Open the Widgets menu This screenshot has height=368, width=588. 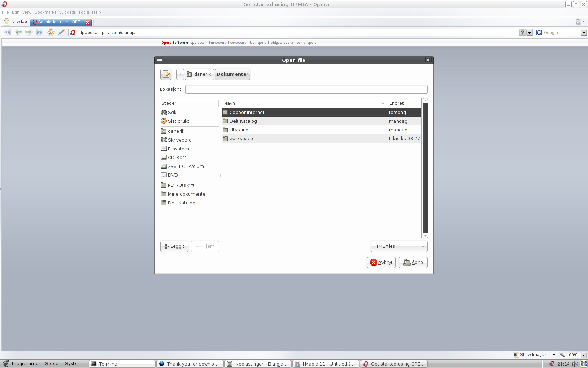tap(67, 12)
